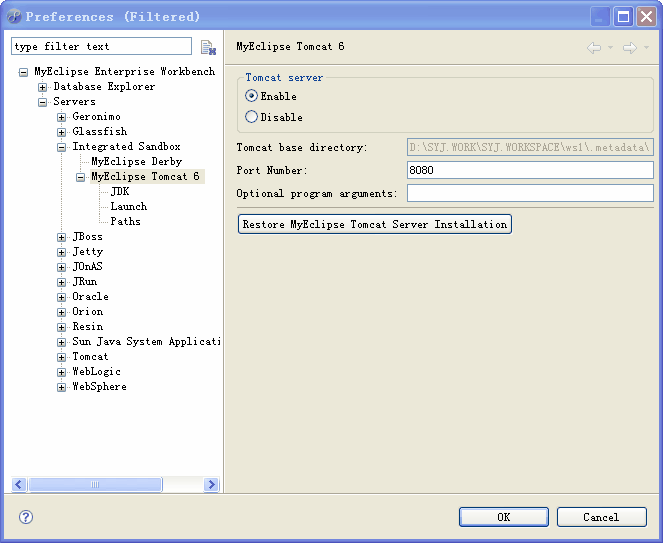
Task: Click the Optional program arguments field
Action: coord(530,193)
